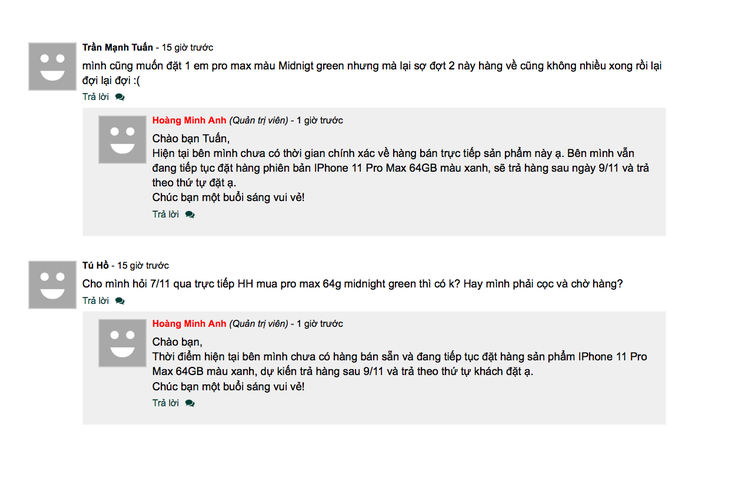Click "Trả lời" under Trần Mạnh Tuấn's comment
The width and height of the screenshot is (750, 500).
click(x=96, y=97)
